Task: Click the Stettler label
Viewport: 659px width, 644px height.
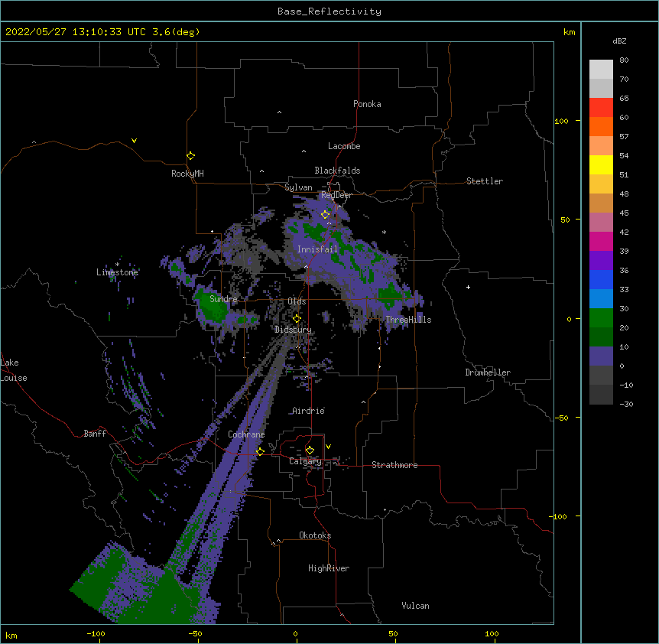Action: point(485,181)
